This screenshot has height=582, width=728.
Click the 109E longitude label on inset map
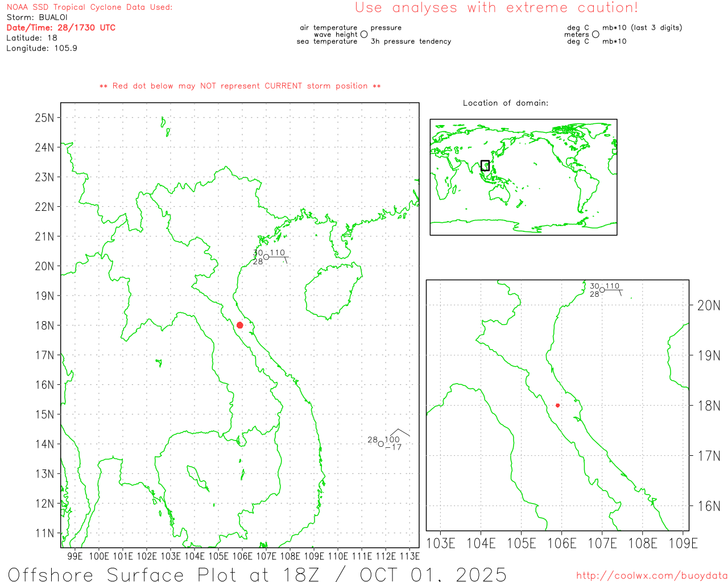[682, 543]
